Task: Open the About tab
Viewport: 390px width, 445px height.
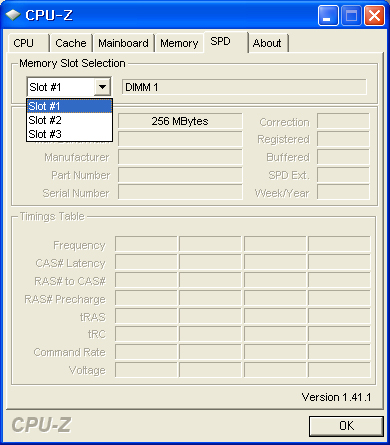Action: [267, 43]
